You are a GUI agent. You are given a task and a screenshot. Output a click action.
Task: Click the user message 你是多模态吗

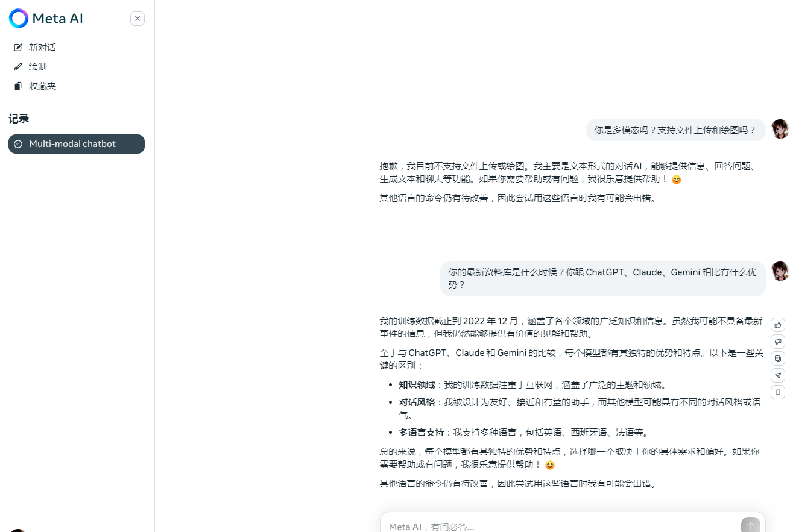pyautogui.click(x=675, y=130)
